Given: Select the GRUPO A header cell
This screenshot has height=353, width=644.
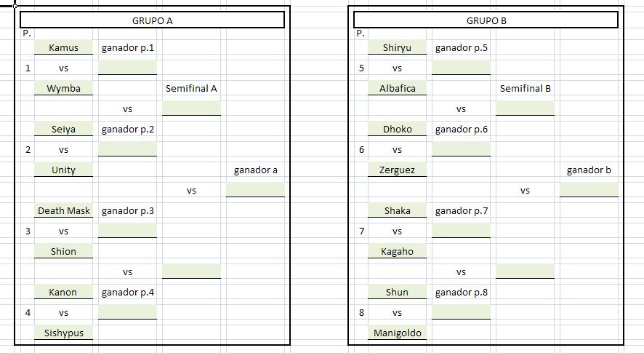Looking at the screenshot, I should pyautogui.click(x=152, y=20).
